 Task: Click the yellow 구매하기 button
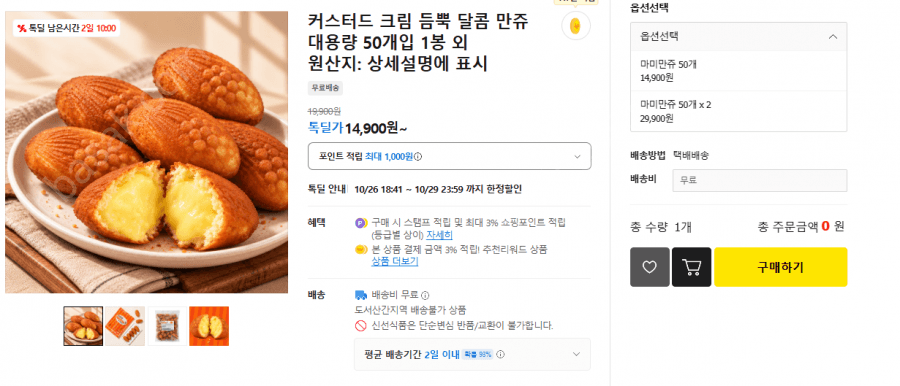[x=780, y=267]
